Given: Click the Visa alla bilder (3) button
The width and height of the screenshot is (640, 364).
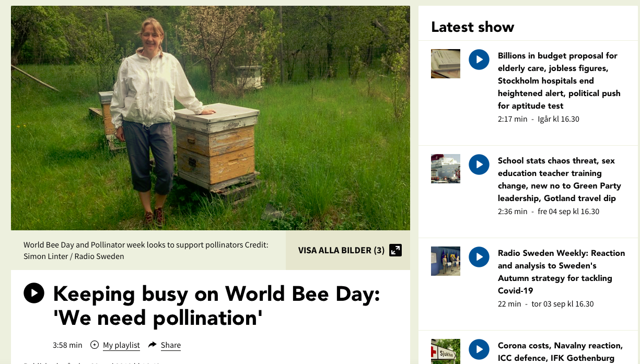Looking at the screenshot, I should (341, 250).
